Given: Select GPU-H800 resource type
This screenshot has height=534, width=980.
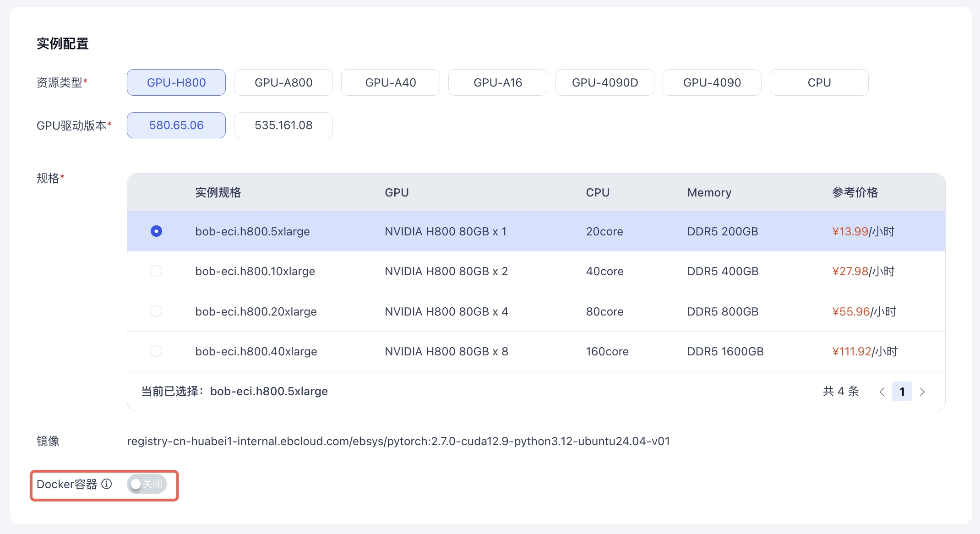Looking at the screenshot, I should click(x=176, y=82).
